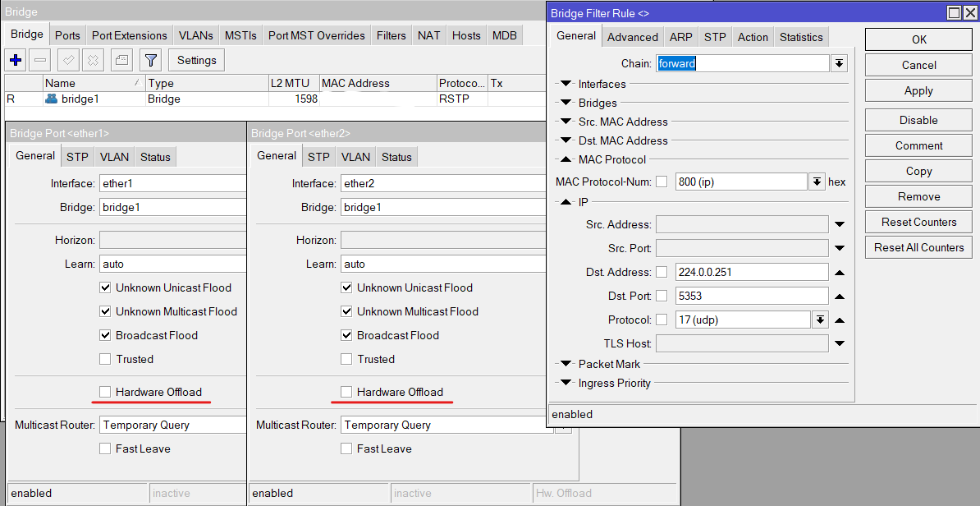Image resolution: width=980 pixels, height=506 pixels.
Task: Toggle invert checkbox for Dst. Port
Action: click(x=662, y=296)
